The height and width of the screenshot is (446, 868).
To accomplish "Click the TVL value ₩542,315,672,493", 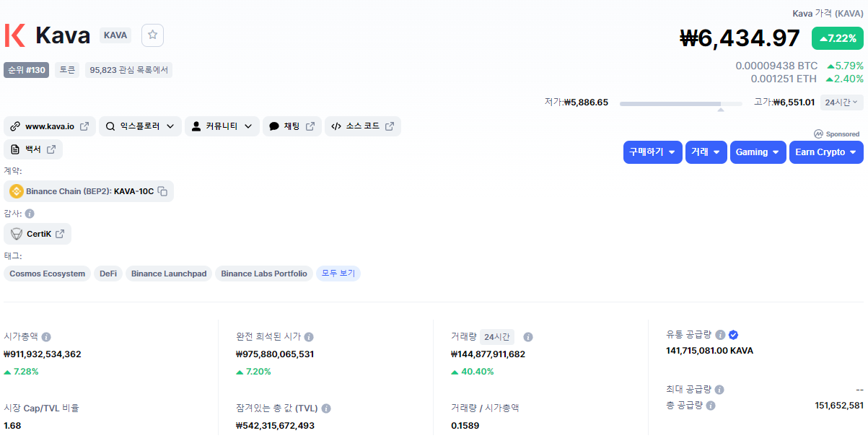I will coord(275,426).
